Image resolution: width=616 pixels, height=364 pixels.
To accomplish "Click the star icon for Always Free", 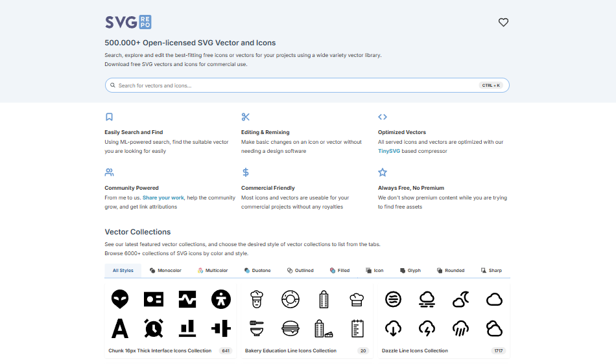I will 383,172.
